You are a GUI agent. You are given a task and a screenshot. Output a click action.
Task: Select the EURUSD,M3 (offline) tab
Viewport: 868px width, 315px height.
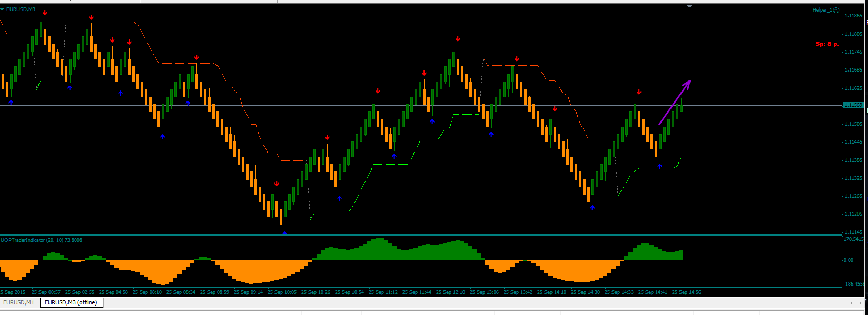coord(71,302)
